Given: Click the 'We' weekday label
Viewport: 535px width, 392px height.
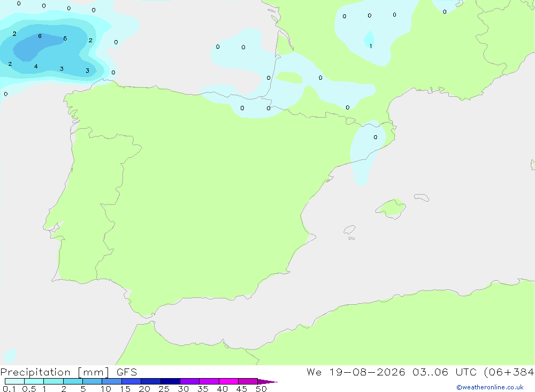Looking at the screenshot, I should click(x=314, y=372).
